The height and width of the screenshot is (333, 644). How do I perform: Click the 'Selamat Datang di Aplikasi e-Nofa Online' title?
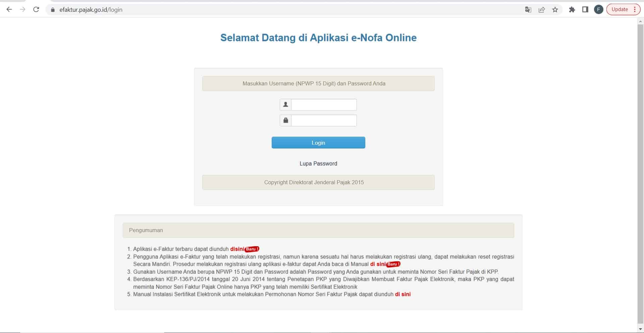[x=318, y=38]
